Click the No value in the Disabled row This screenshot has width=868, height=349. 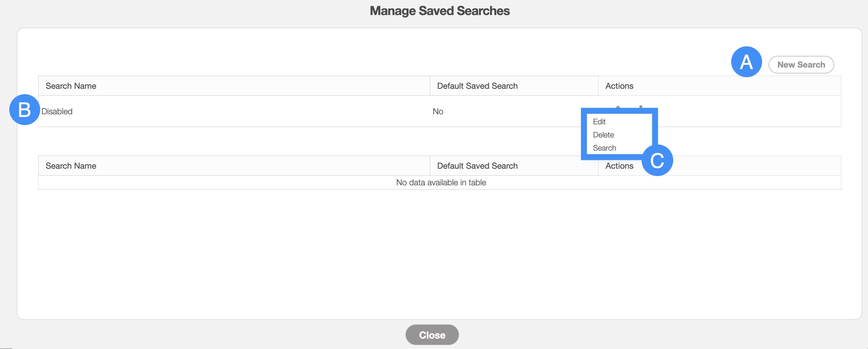pyautogui.click(x=438, y=112)
